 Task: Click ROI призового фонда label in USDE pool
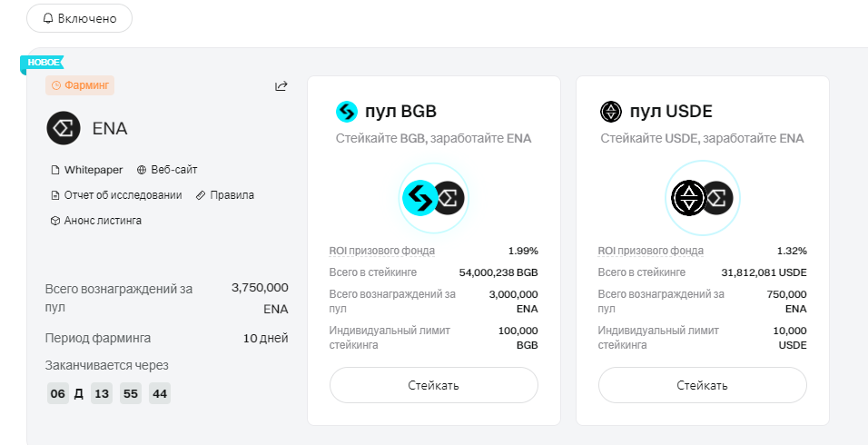click(650, 251)
